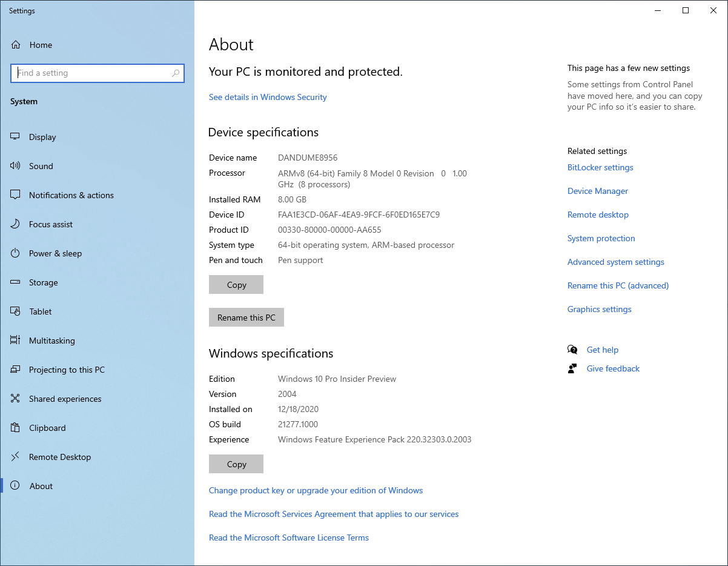The width and height of the screenshot is (728, 566).
Task: Open Power & sleep settings
Action: 15,253
